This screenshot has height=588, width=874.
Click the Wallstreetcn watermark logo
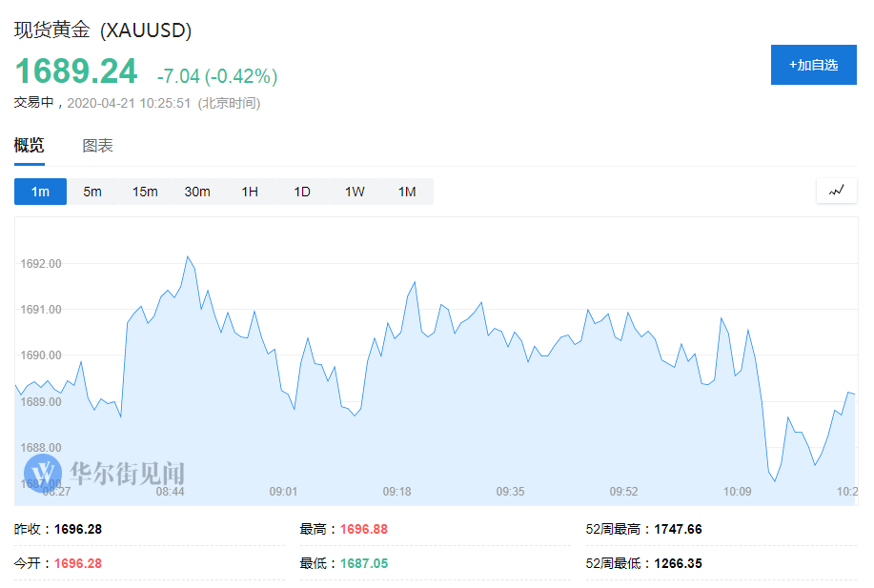tap(105, 472)
